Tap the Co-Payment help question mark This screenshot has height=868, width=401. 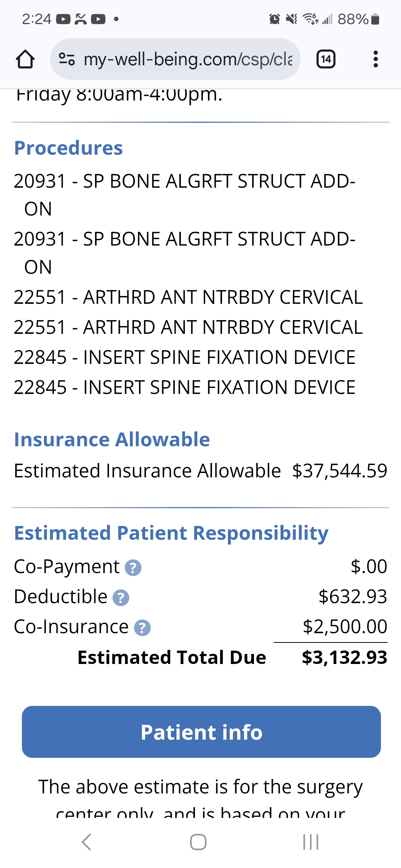point(133,568)
